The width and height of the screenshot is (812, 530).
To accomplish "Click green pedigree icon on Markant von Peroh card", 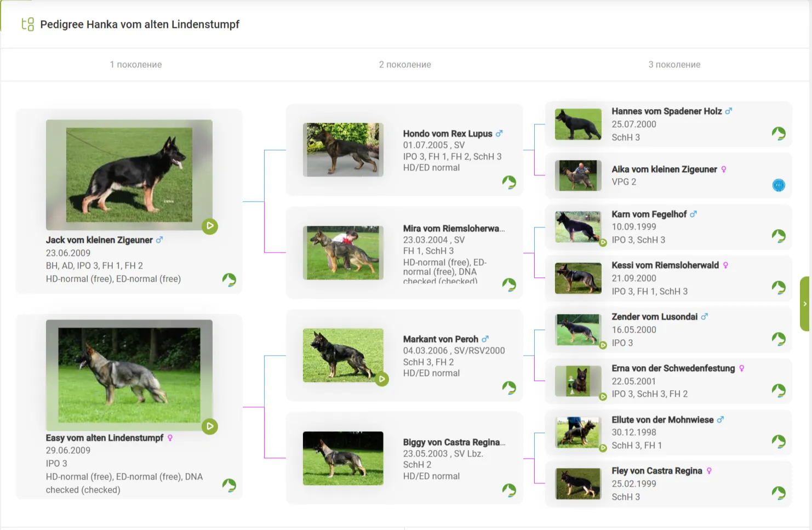I will click(x=509, y=387).
